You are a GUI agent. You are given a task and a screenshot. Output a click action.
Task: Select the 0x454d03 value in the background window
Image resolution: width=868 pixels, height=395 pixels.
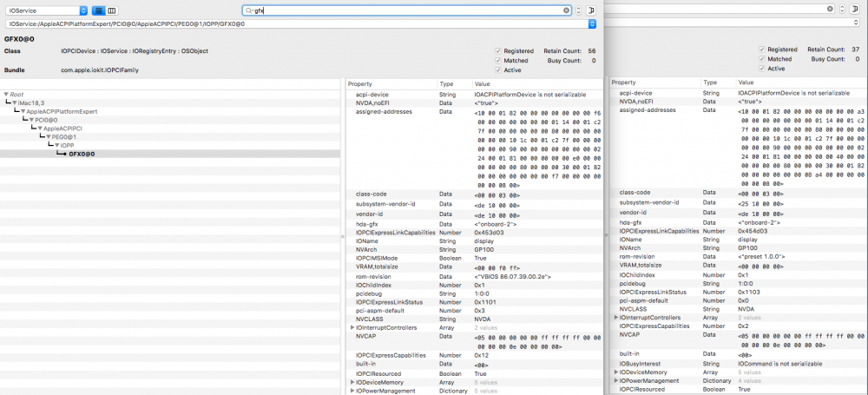pos(751,231)
